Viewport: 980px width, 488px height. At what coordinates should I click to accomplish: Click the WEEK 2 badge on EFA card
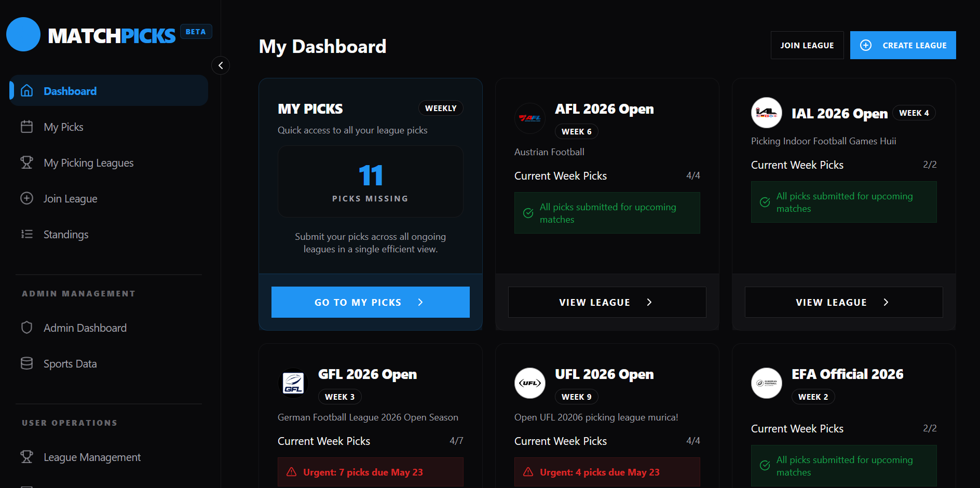813,397
